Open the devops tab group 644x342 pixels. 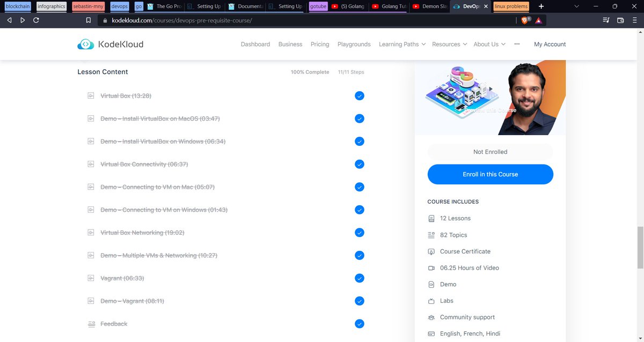click(119, 6)
